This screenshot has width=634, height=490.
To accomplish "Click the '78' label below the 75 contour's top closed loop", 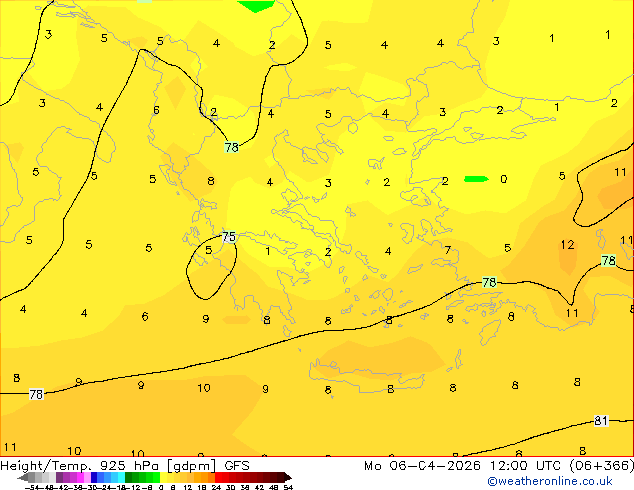I will click(232, 147).
